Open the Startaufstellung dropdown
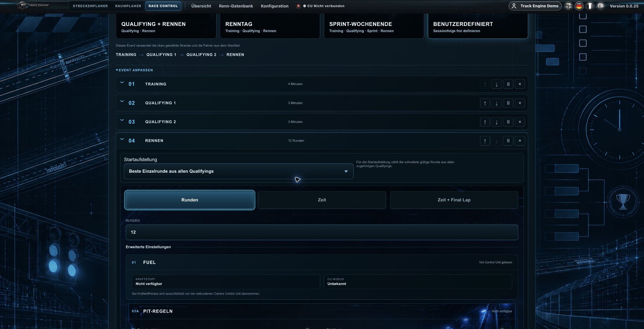The height and width of the screenshot is (329, 644). pyautogui.click(x=239, y=171)
